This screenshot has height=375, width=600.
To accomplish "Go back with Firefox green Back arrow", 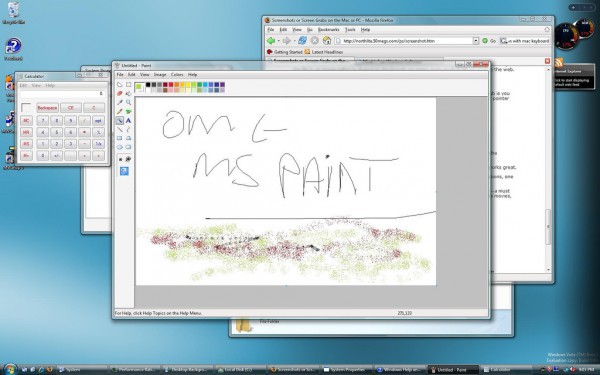I will pyautogui.click(x=271, y=41).
